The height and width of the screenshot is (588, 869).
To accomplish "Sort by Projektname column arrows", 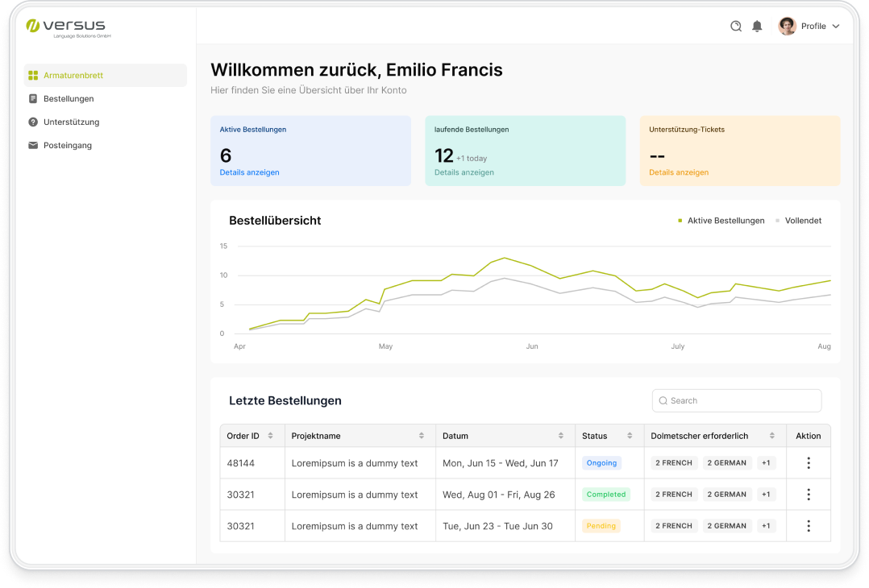I will 421,436.
